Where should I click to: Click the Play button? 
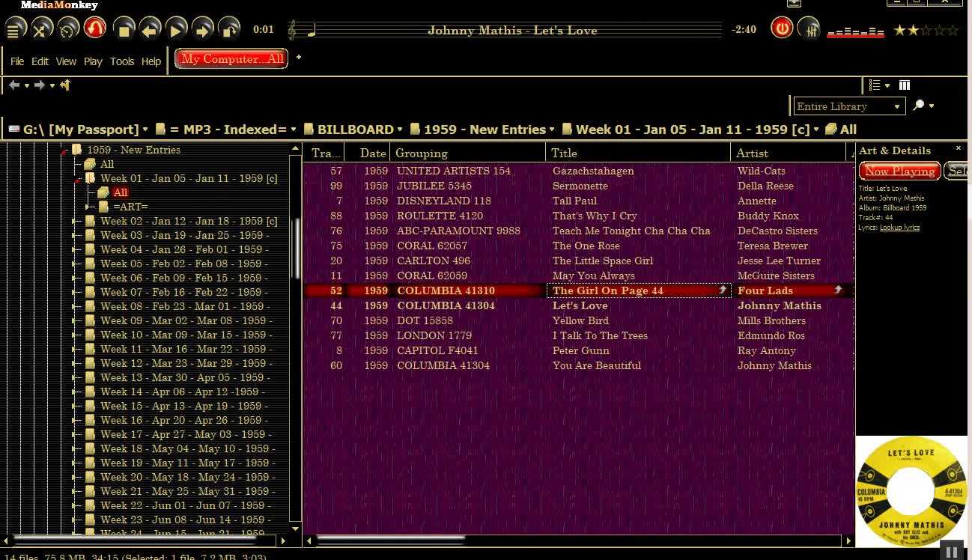coord(177,30)
